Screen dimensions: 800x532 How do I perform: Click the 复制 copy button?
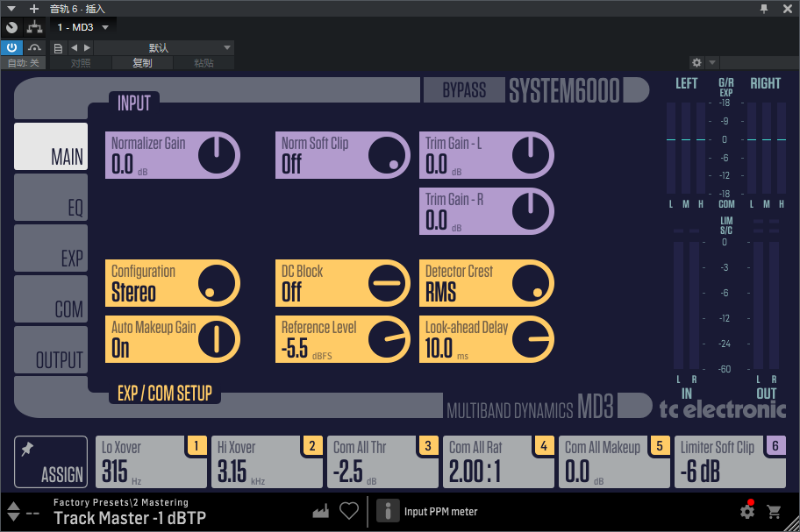(142, 63)
